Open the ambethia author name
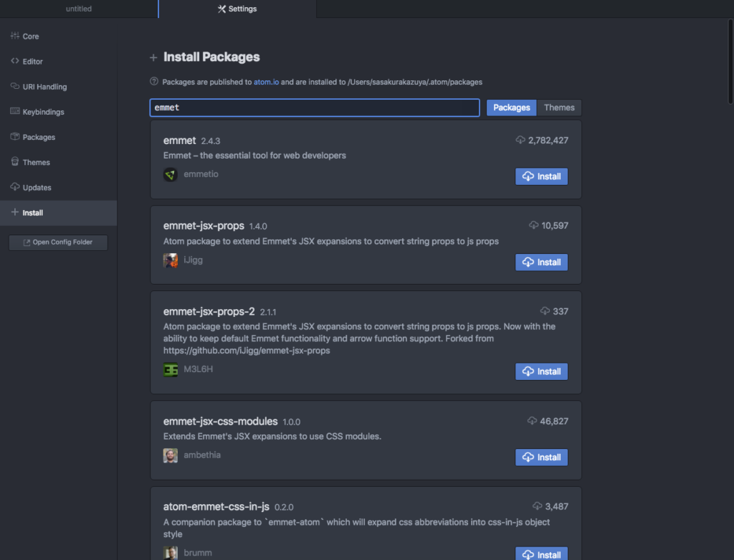This screenshot has width=734, height=560. tap(202, 455)
